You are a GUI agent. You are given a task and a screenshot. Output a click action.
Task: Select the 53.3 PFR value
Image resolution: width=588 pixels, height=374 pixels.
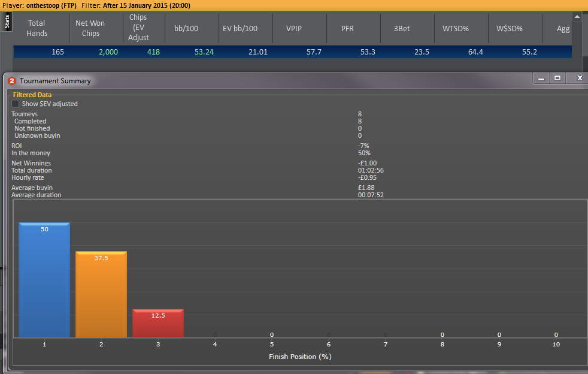[x=368, y=52]
